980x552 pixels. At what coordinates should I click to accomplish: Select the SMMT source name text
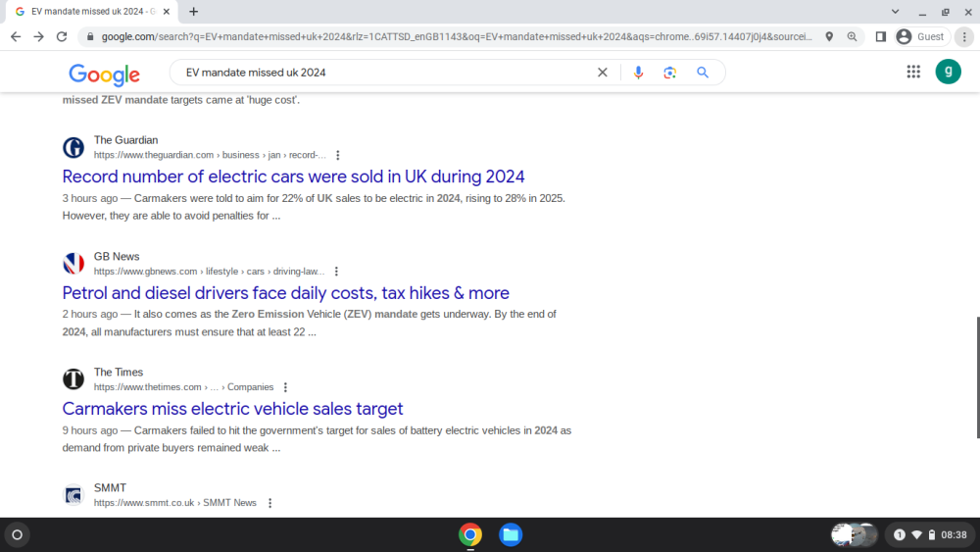pos(110,487)
